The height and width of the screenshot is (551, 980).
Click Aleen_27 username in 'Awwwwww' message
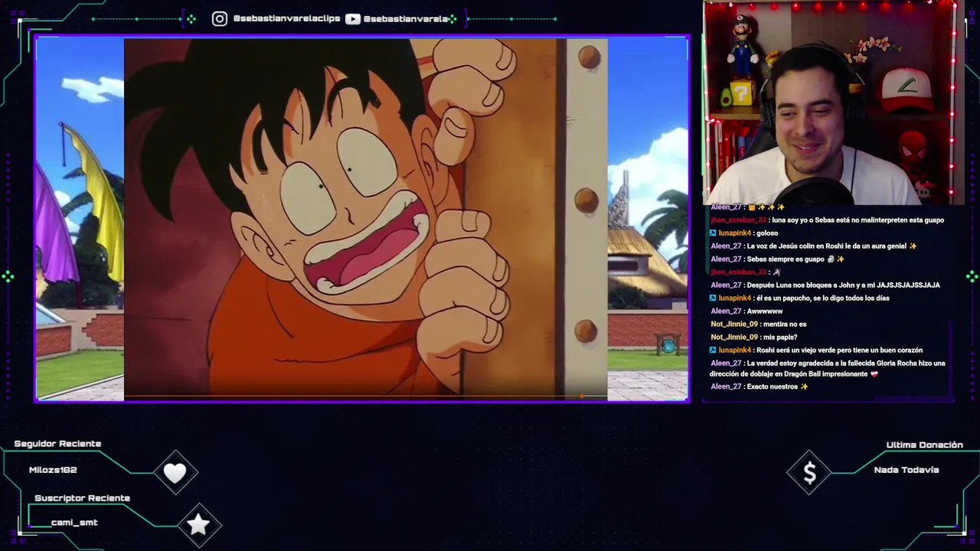pyautogui.click(x=726, y=311)
